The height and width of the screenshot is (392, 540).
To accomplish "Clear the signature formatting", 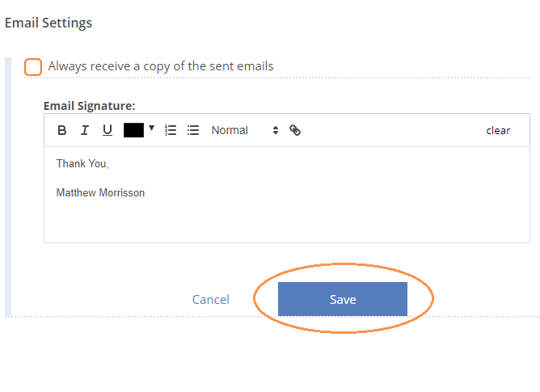I will point(498,131).
